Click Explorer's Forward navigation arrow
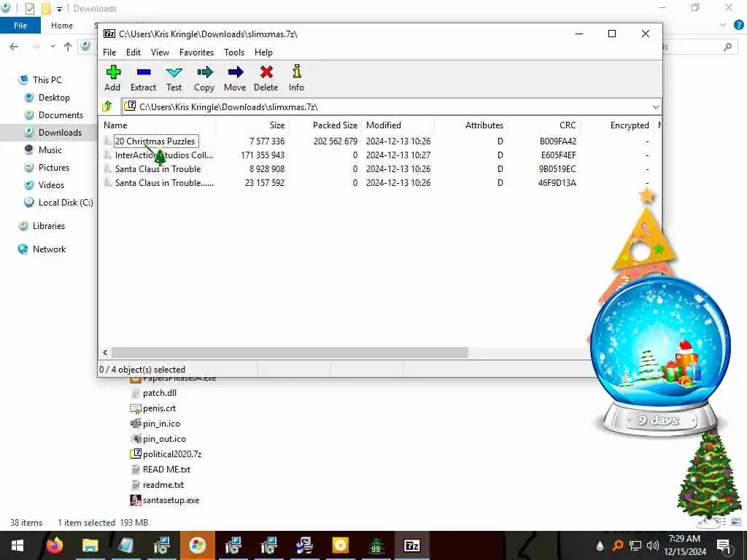This screenshot has width=747, height=560. (36, 47)
